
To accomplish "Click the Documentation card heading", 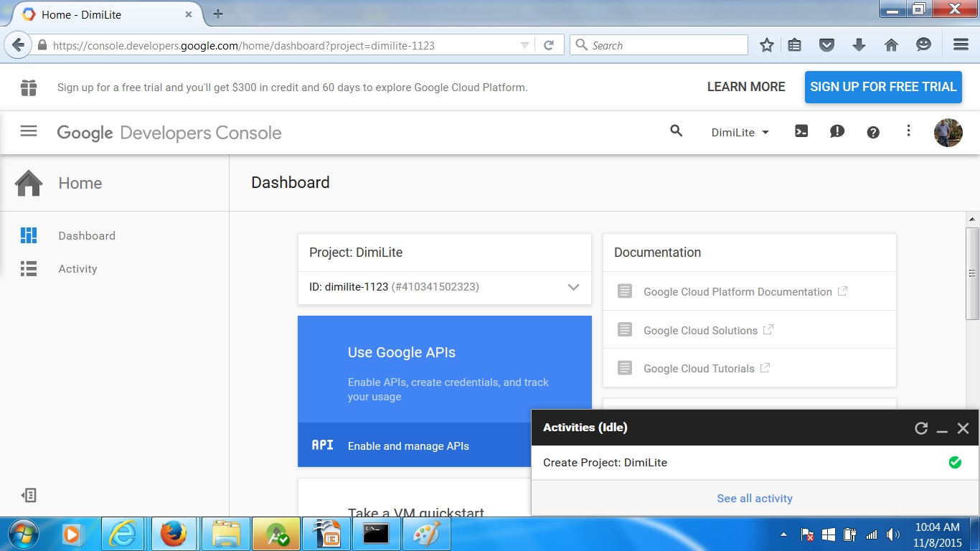I will (657, 253).
